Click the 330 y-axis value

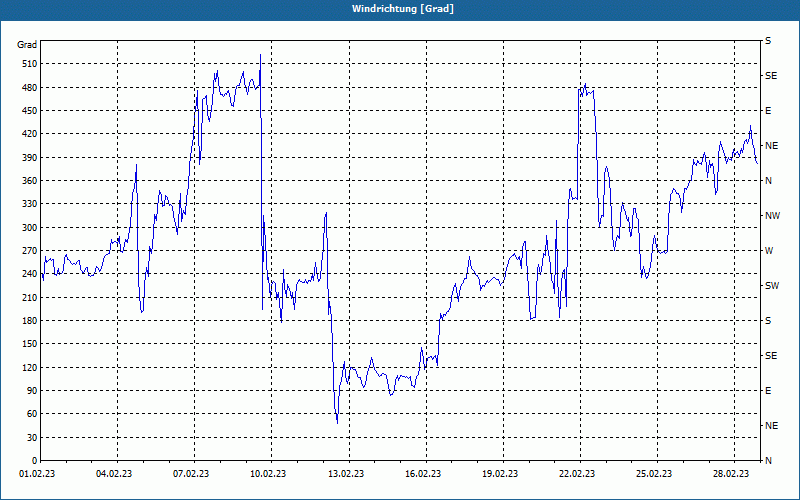pyautogui.click(x=30, y=204)
